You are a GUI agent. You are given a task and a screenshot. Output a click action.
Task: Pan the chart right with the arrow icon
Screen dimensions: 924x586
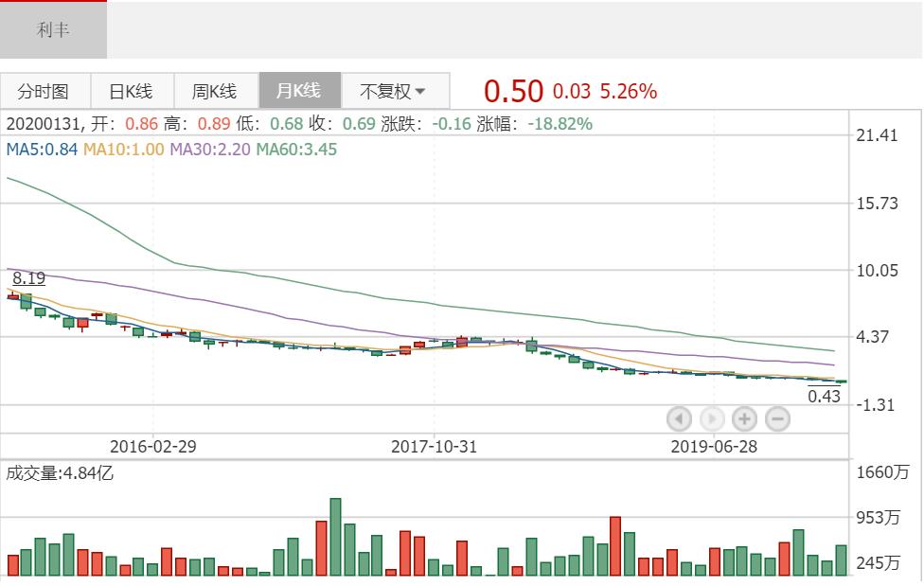point(711,418)
